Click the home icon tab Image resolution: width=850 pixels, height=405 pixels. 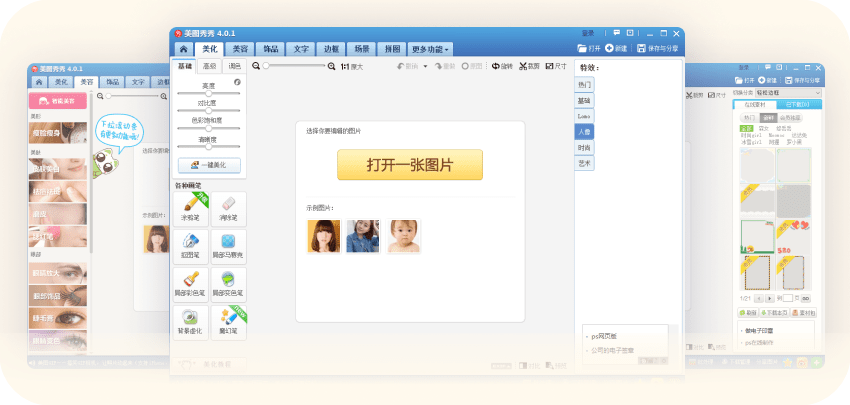(183, 48)
